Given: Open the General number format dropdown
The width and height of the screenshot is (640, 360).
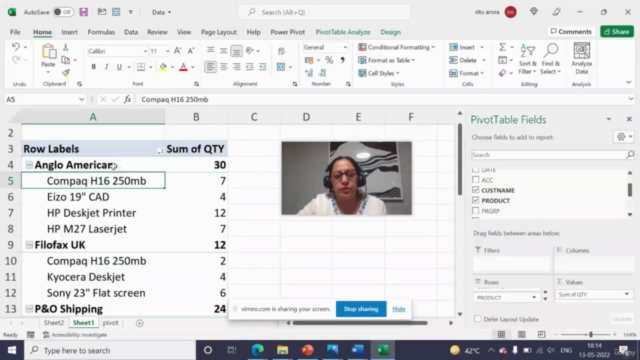Looking at the screenshot, I should pyautogui.click(x=345, y=47).
